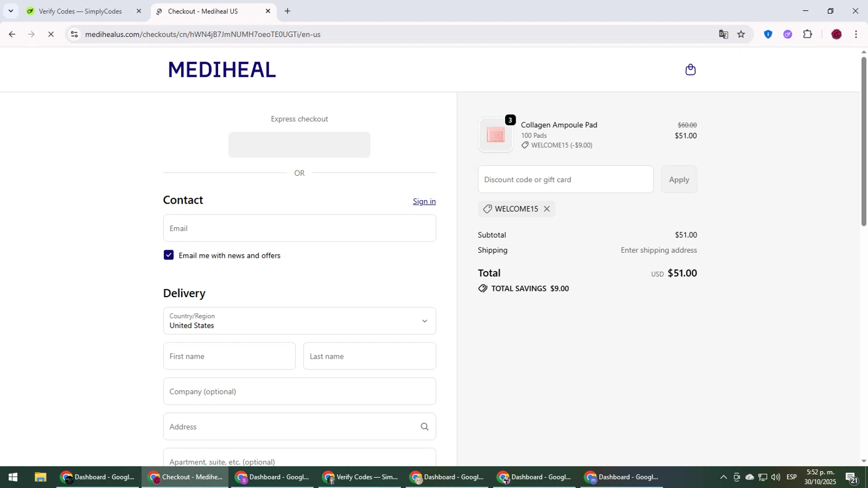Image resolution: width=868 pixels, height=488 pixels.
Task: Click the browser address bar URL
Action: click(203, 34)
